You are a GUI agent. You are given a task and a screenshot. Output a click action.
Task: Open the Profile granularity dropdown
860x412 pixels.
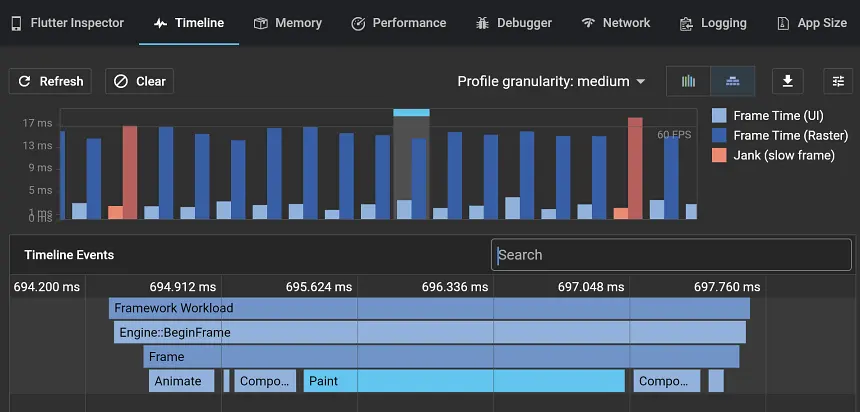[x=551, y=81]
